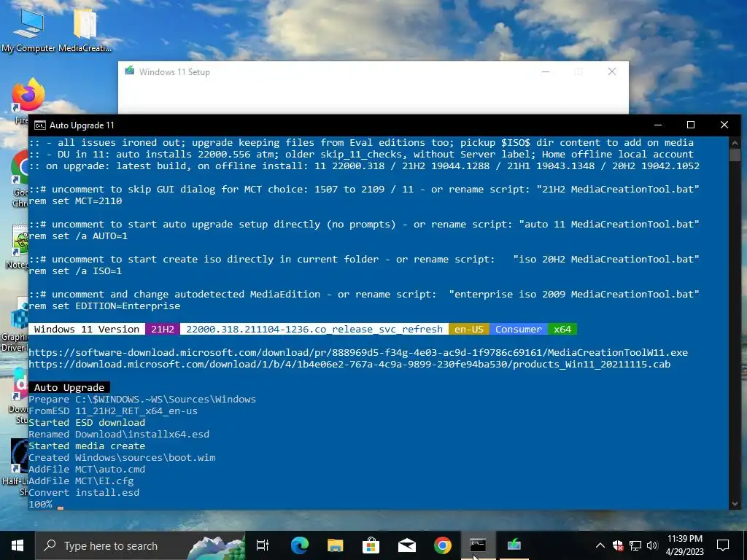
Task: Click the console scrollbar down arrow
Action: [735, 504]
